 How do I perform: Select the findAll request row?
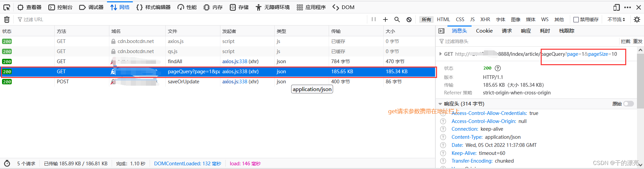click(217, 61)
